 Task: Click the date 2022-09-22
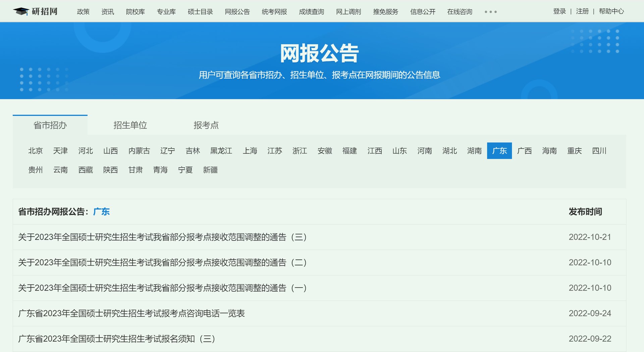click(590, 339)
